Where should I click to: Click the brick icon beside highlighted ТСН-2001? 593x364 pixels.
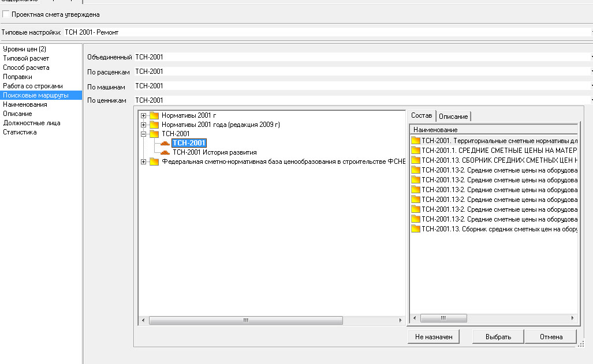(x=165, y=143)
